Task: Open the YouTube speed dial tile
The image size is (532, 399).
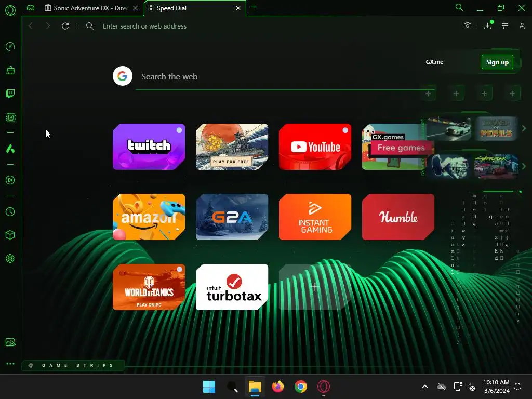Action: (315, 147)
